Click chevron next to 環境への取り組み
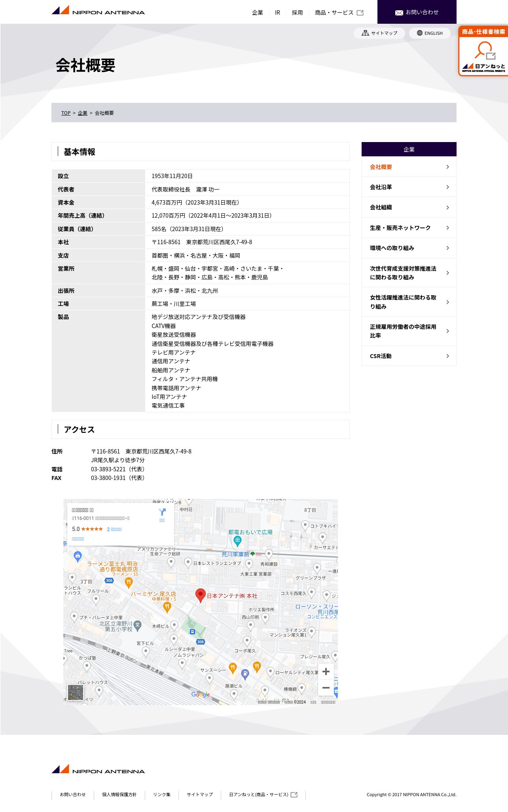The height and width of the screenshot is (812, 508). 447,248
